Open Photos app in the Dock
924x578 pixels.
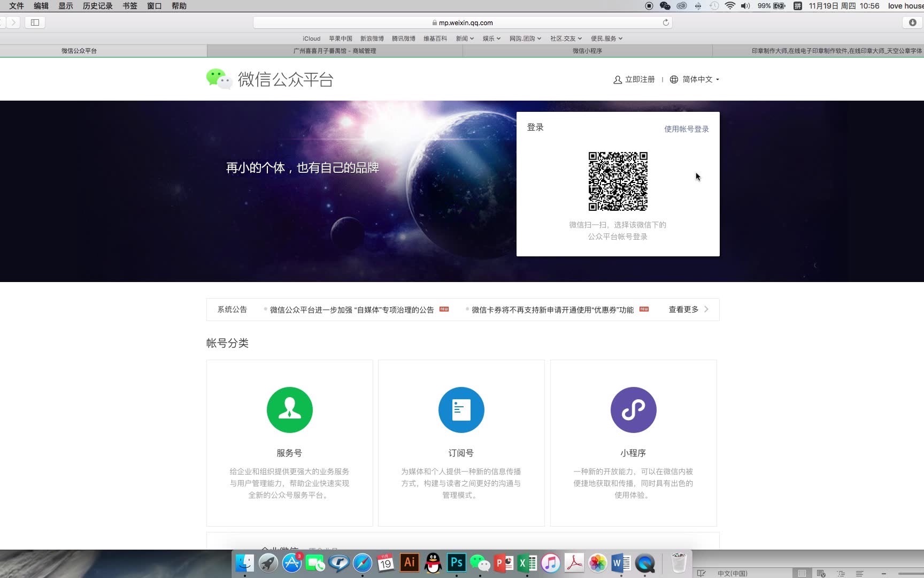tap(598, 563)
